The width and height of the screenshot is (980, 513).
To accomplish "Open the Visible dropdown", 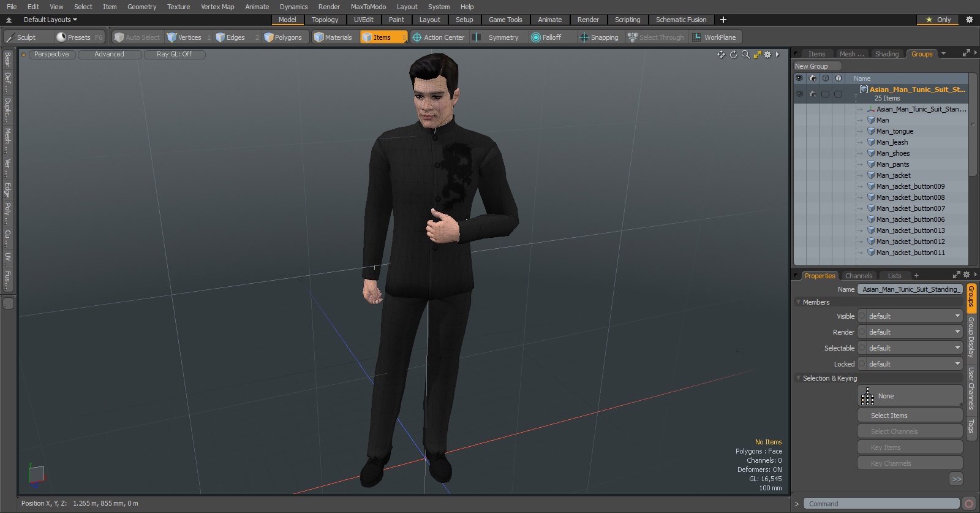I will pyautogui.click(x=910, y=316).
